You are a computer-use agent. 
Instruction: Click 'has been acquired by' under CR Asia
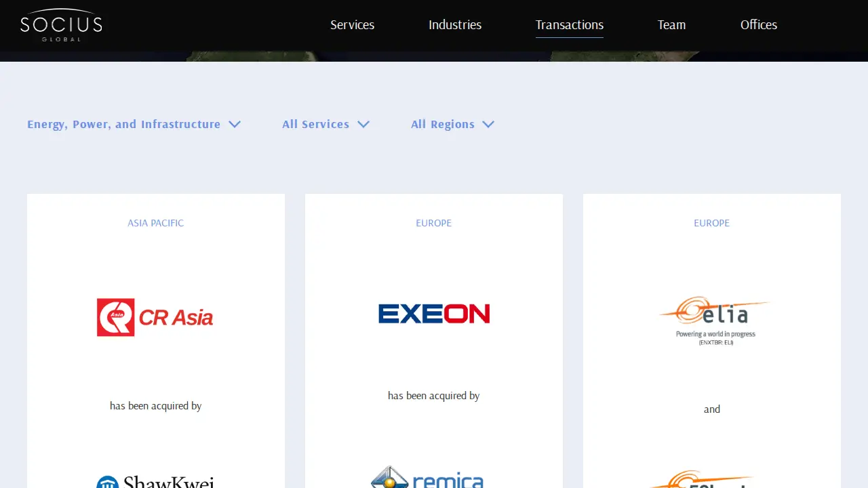pyautogui.click(x=156, y=406)
